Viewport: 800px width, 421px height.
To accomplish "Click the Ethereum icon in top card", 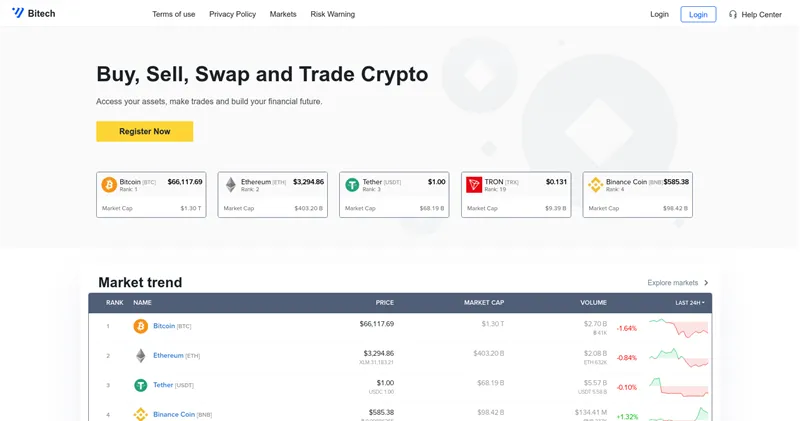I will point(231,185).
